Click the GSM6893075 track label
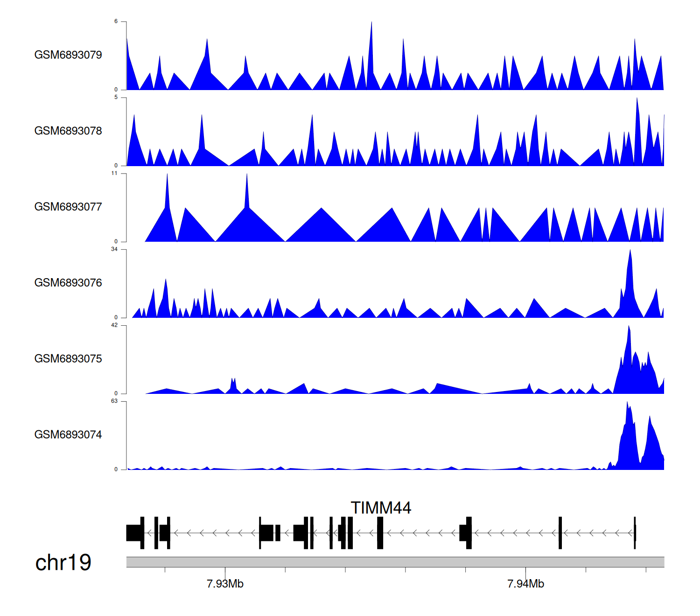 (68, 359)
